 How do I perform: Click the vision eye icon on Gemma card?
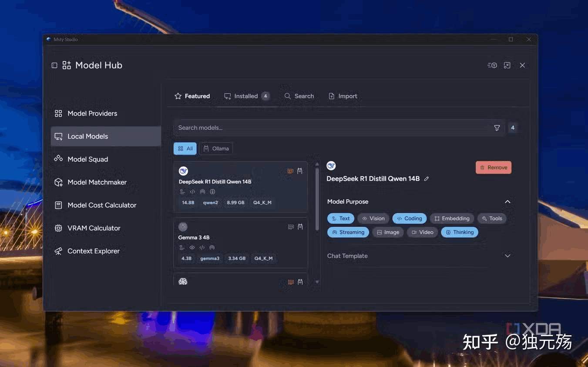click(192, 247)
